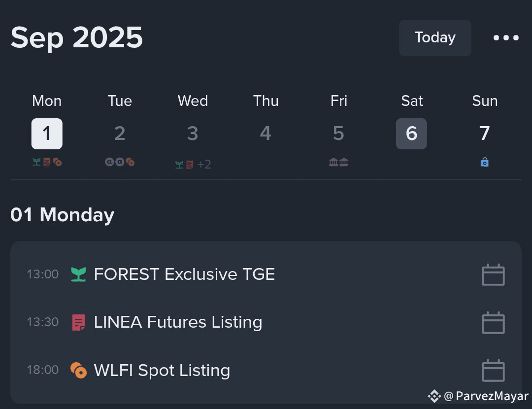Open the WLFI Spot Listing event

[x=162, y=370]
